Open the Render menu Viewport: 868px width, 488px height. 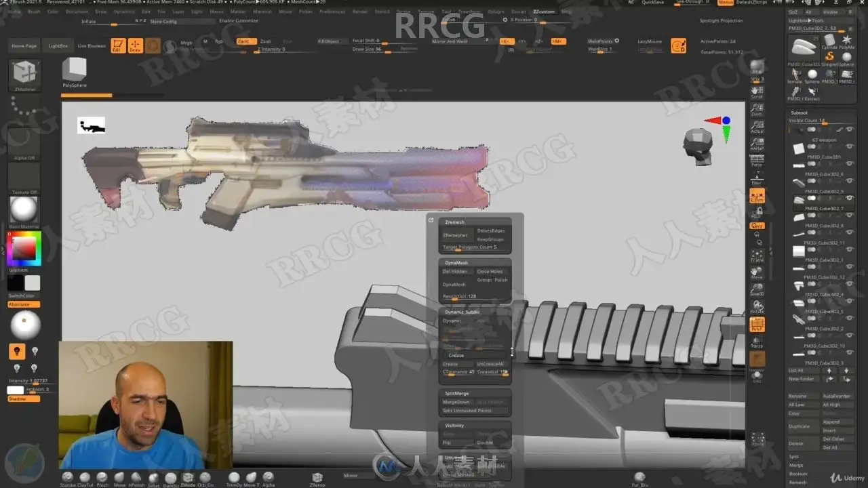[360, 12]
